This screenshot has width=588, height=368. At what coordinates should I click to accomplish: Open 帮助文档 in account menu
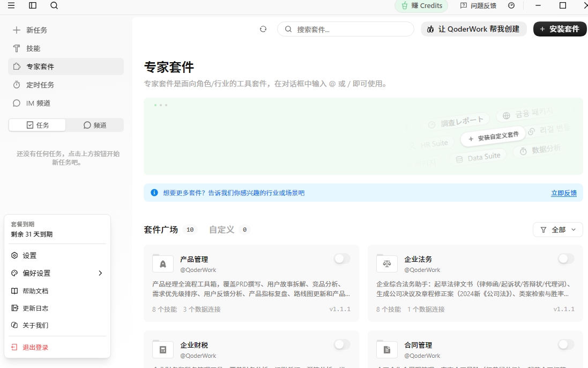pos(57,291)
